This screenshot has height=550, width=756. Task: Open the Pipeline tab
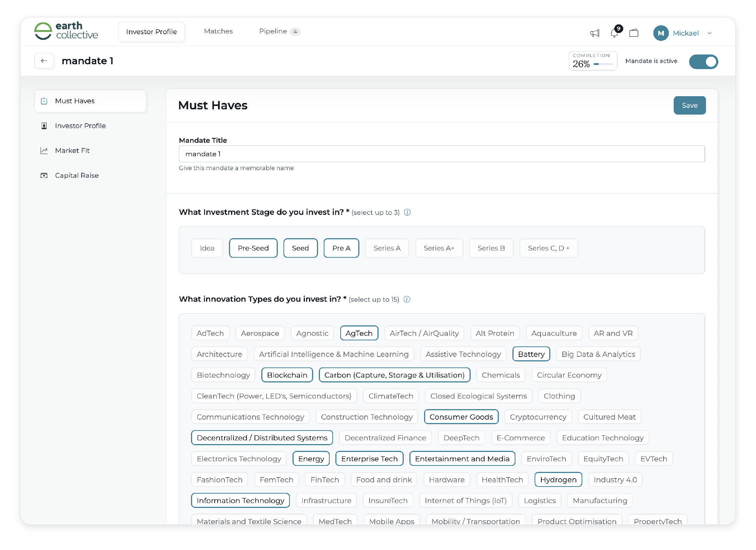(279, 31)
